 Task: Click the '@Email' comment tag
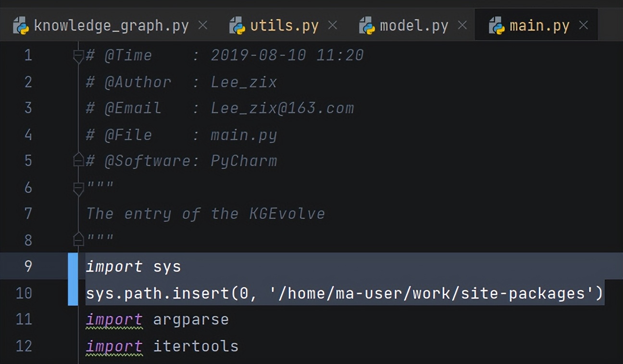(133, 108)
